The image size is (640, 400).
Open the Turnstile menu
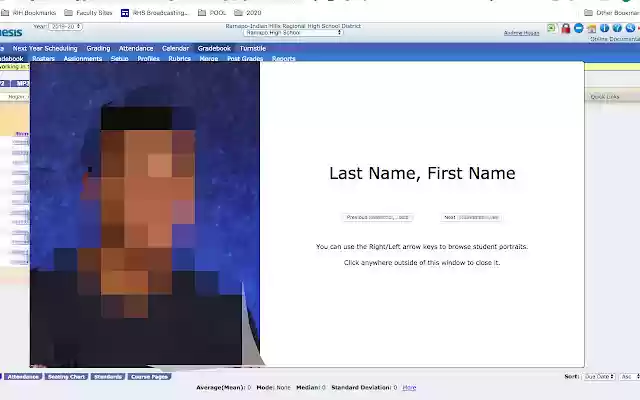253,48
